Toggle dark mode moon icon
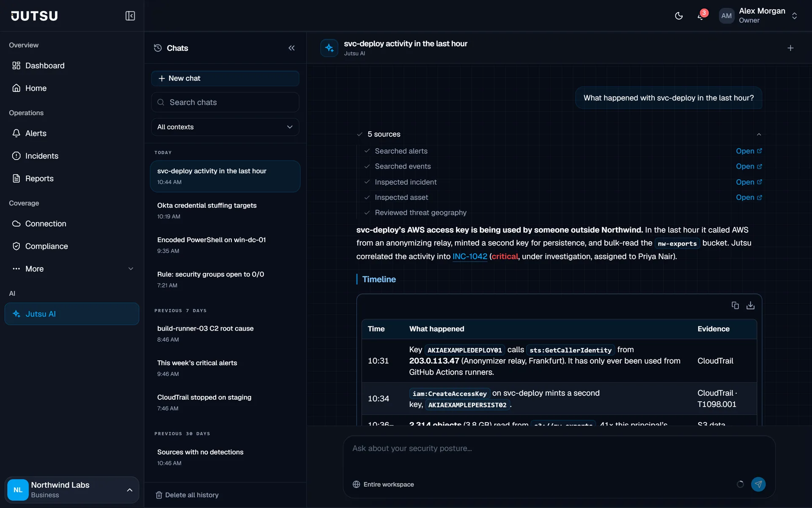This screenshot has height=508, width=812. pos(679,16)
